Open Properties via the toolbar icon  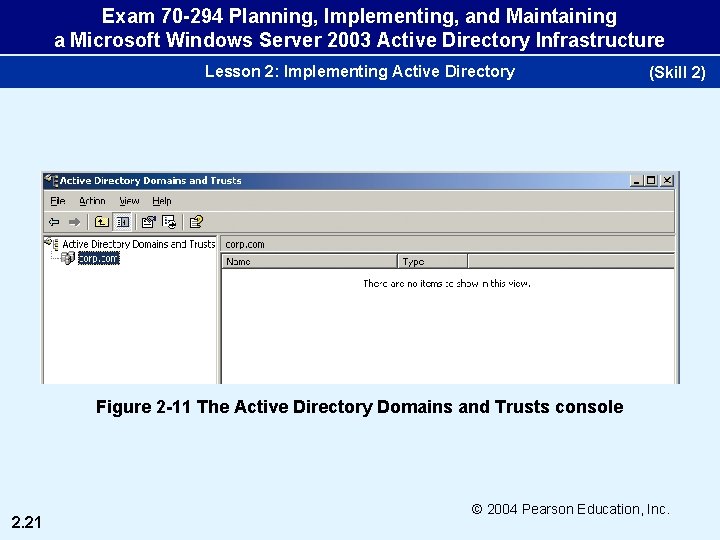pyautogui.click(x=148, y=222)
